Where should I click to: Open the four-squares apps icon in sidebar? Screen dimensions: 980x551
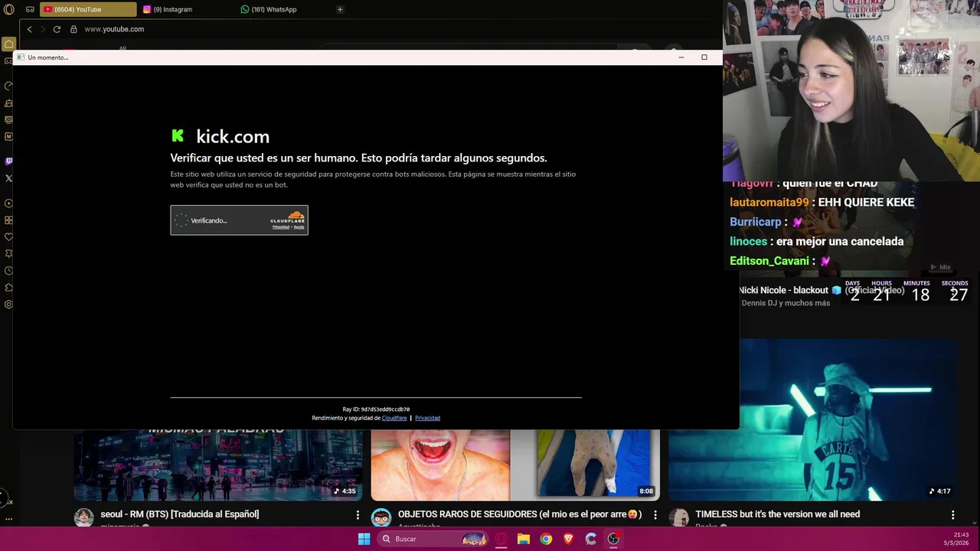coord(8,220)
